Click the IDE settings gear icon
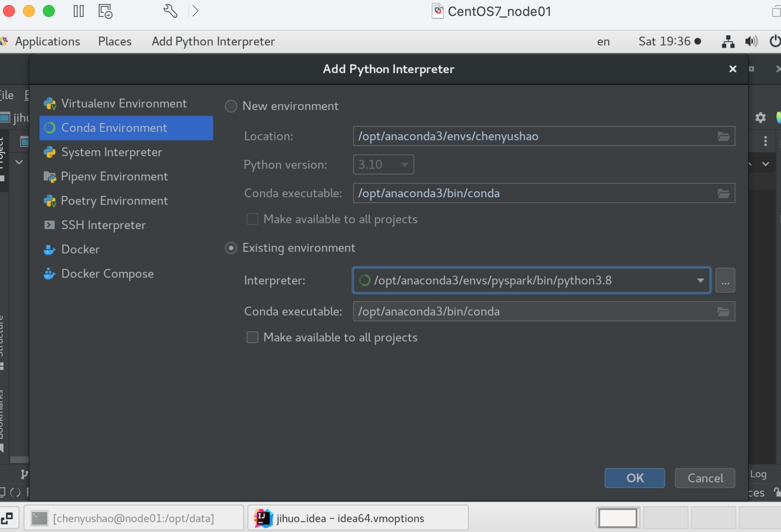 [760, 118]
